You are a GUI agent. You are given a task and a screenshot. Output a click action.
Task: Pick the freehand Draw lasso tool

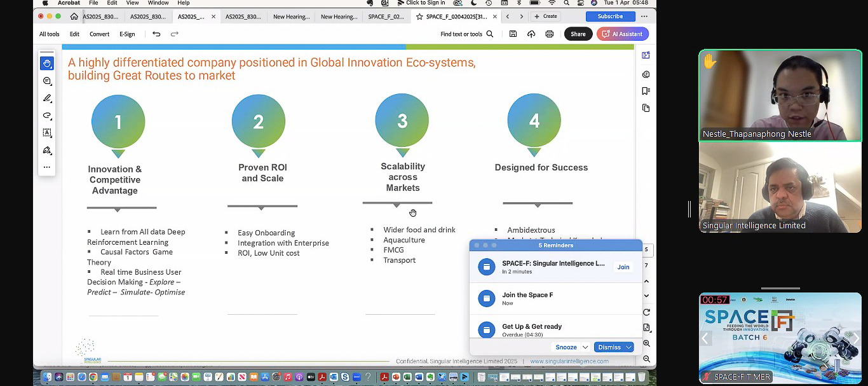pyautogui.click(x=47, y=116)
